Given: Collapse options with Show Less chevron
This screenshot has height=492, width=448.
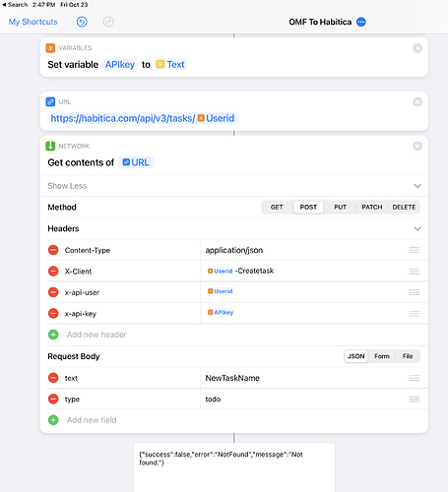Looking at the screenshot, I should (417, 186).
